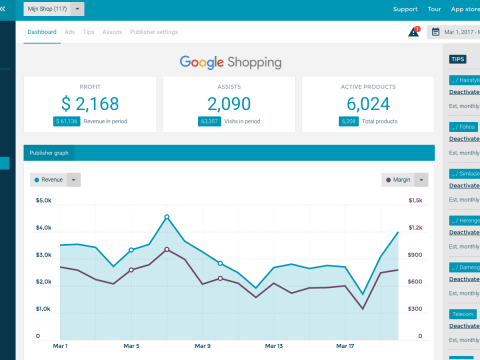Image resolution: width=480 pixels, height=360 pixels.
Task: Click the Publisher graph panel header
Action: (229, 153)
